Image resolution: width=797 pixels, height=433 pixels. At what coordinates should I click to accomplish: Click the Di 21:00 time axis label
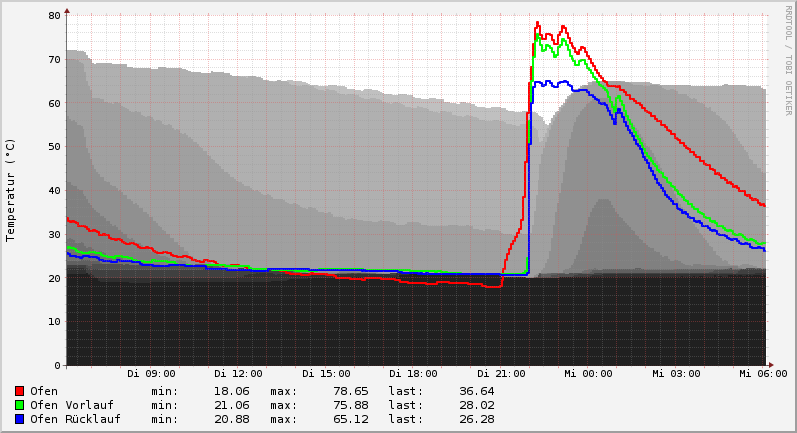[x=501, y=374]
